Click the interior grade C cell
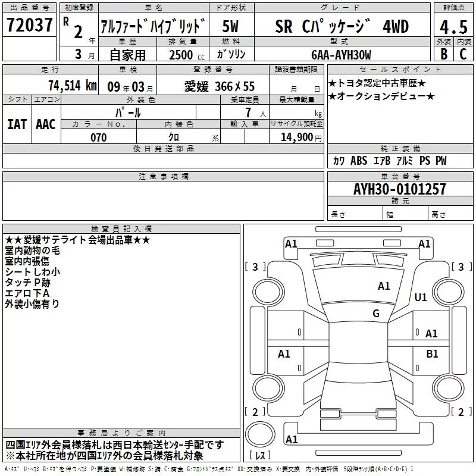476x476 pixels. (x=464, y=54)
